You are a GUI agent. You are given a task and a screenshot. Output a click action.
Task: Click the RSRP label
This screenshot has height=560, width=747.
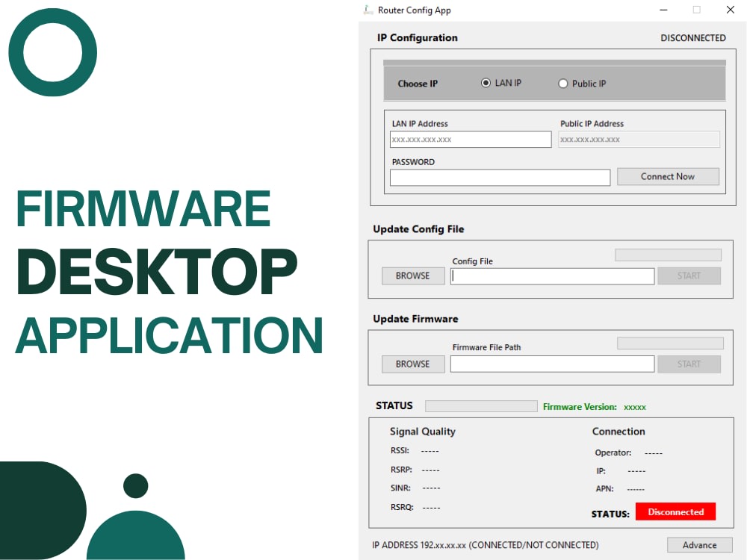point(401,470)
